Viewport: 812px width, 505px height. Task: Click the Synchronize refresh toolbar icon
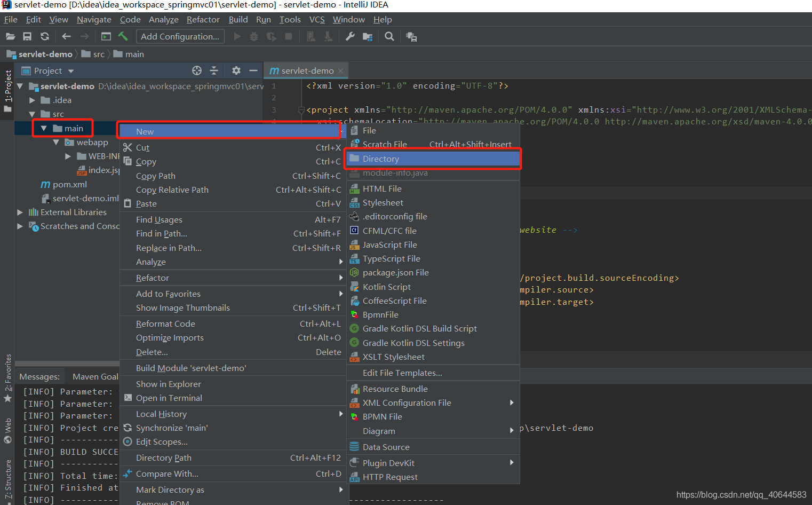tap(45, 36)
